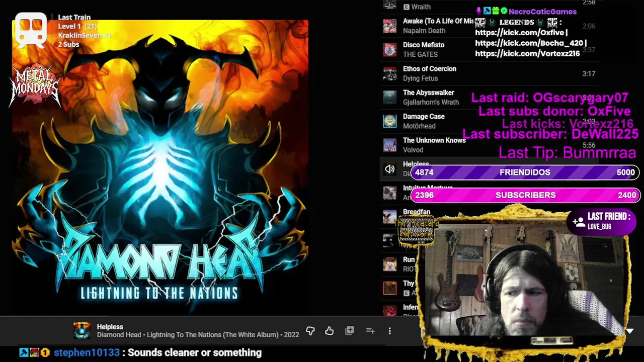Screen dimensions: 644x362
Task: Open artist Gjallarhorn's Wrath in queue
Action: [x=431, y=102]
